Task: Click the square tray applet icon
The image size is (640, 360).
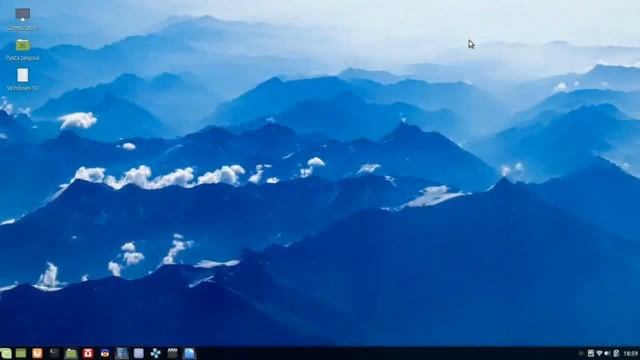Action: tap(591, 353)
